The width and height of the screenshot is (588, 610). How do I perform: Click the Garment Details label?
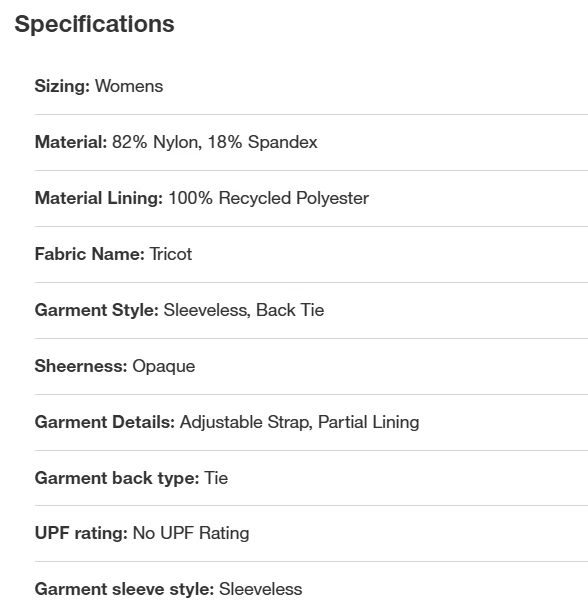(105, 422)
